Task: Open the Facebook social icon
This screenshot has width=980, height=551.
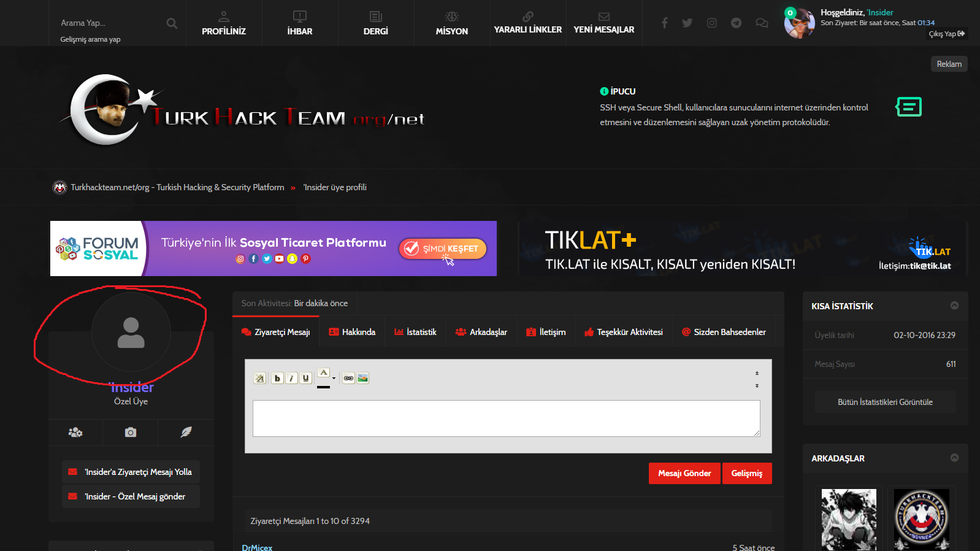Action: 664,23
